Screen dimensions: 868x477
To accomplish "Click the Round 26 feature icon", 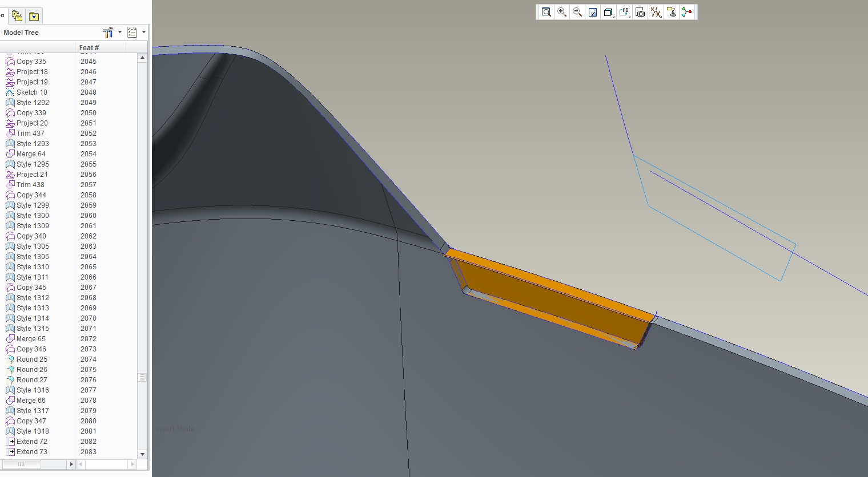I will [x=10, y=370].
